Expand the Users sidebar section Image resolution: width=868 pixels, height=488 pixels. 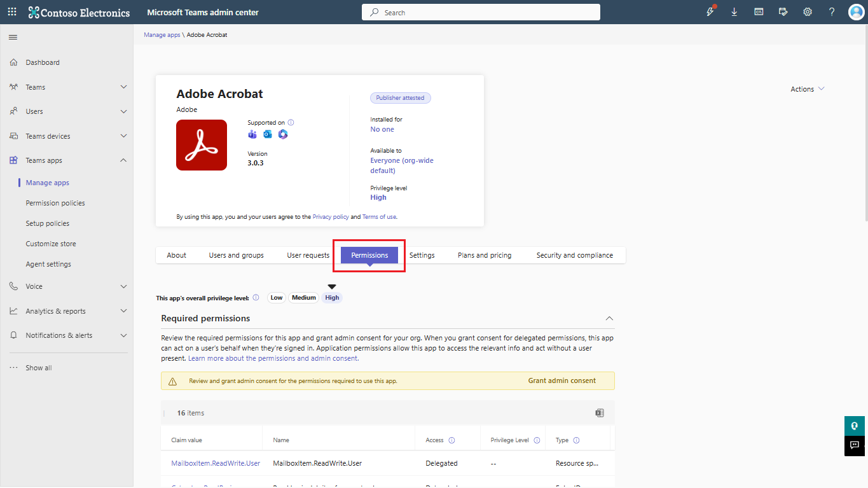pos(123,111)
